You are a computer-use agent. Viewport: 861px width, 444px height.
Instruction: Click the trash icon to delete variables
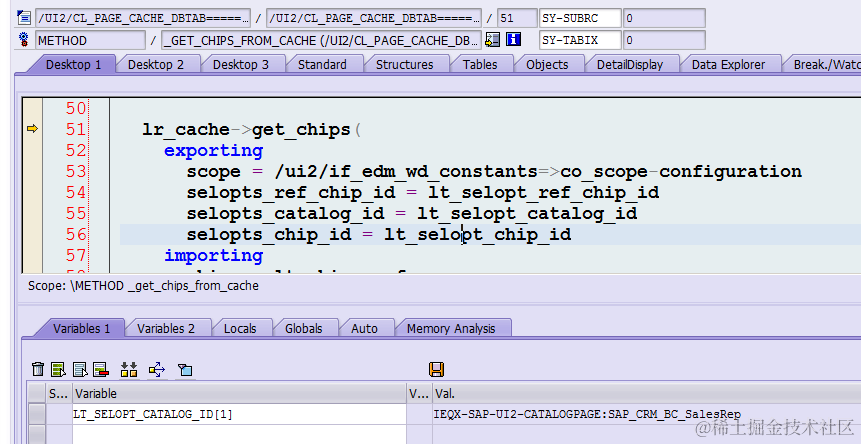(37, 369)
